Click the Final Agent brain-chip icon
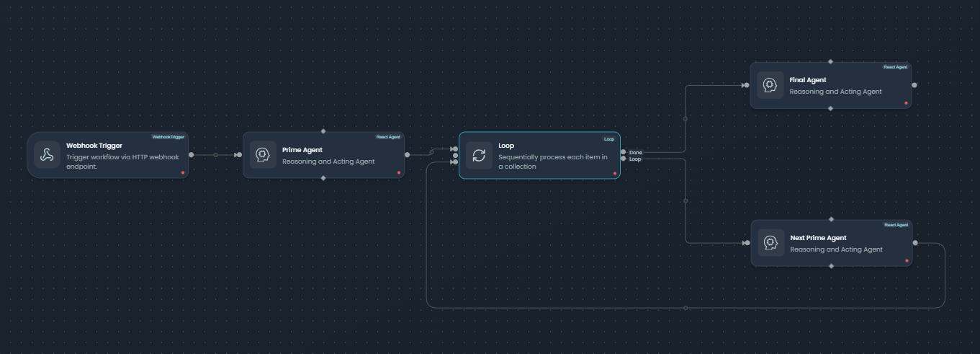The height and width of the screenshot is (354, 980). [770, 85]
